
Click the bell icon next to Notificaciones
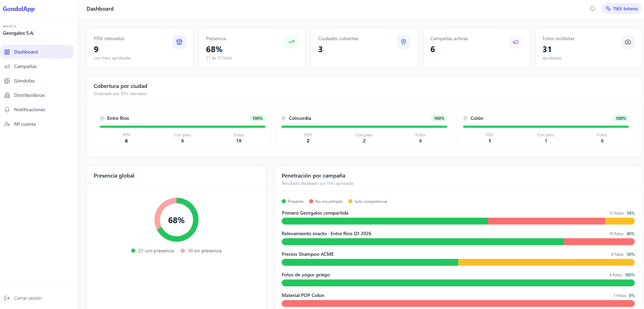pyautogui.click(x=7, y=110)
